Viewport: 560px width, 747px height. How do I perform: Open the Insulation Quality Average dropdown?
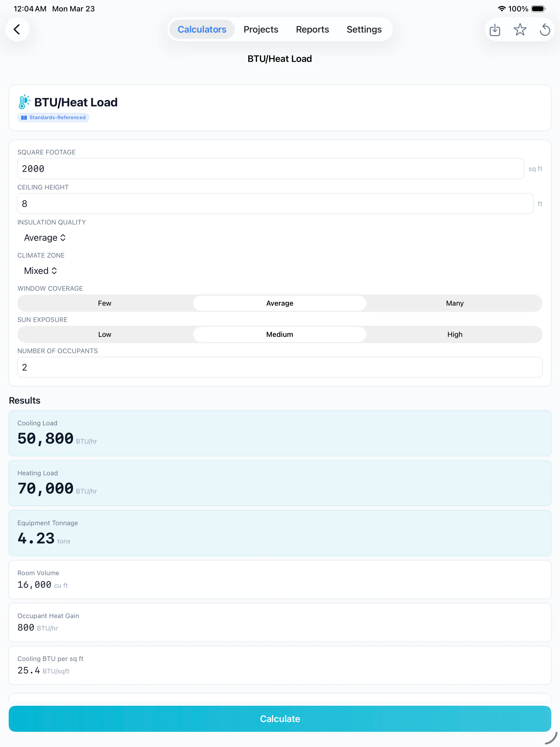click(44, 238)
